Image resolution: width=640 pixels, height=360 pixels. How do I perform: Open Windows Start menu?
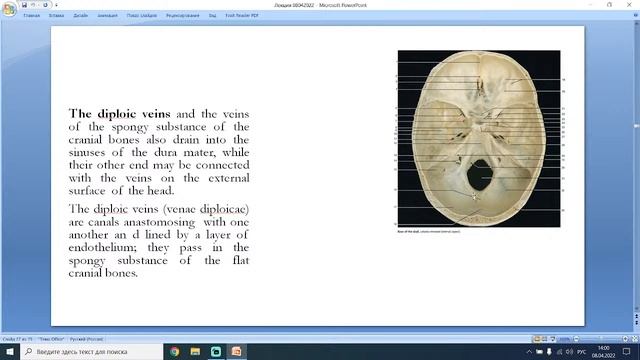[x=10, y=351]
